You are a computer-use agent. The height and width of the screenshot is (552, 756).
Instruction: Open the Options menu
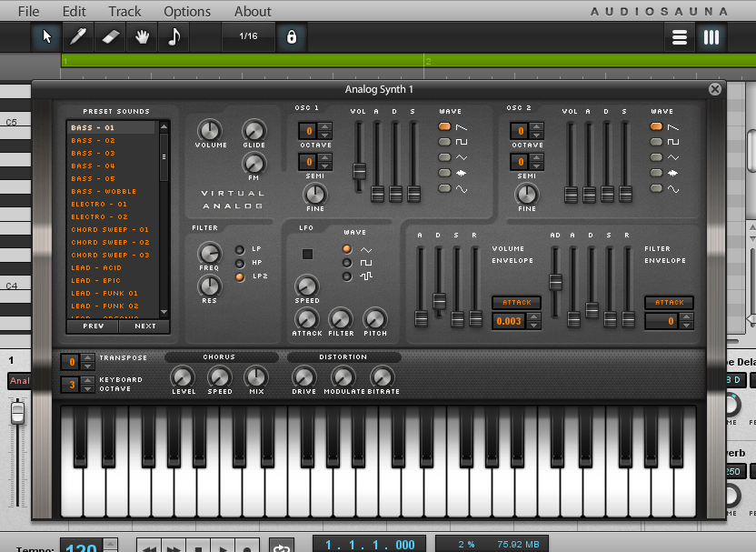(187, 11)
